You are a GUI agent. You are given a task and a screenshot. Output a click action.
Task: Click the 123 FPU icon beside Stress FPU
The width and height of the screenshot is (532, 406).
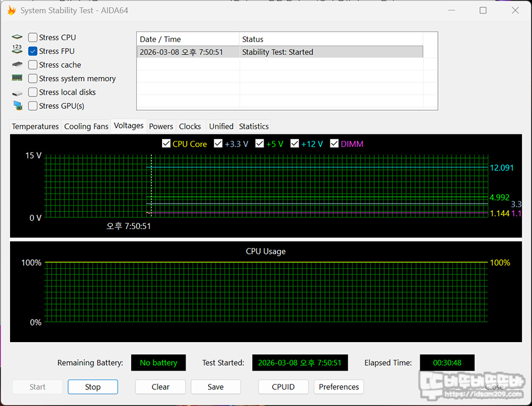[17, 49]
